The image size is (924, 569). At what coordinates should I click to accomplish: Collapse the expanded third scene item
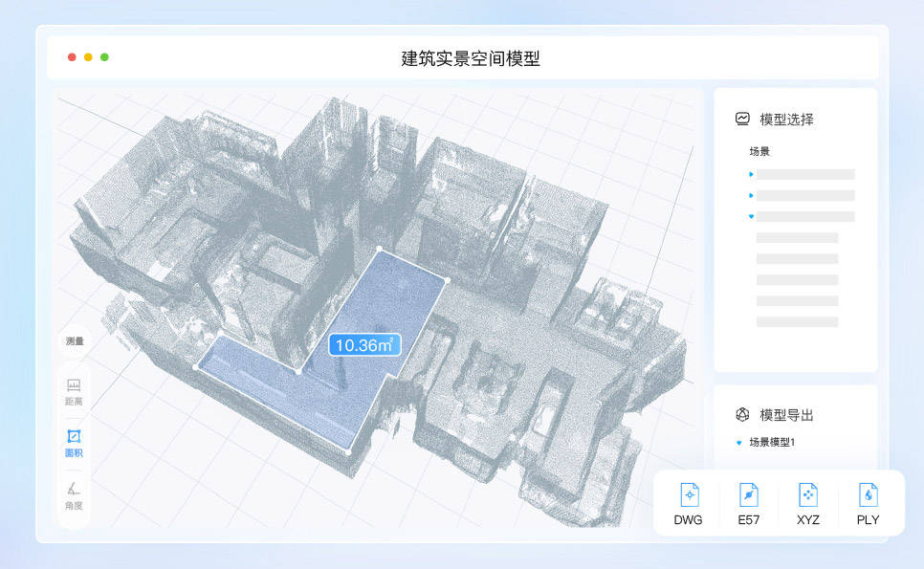(x=751, y=216)
